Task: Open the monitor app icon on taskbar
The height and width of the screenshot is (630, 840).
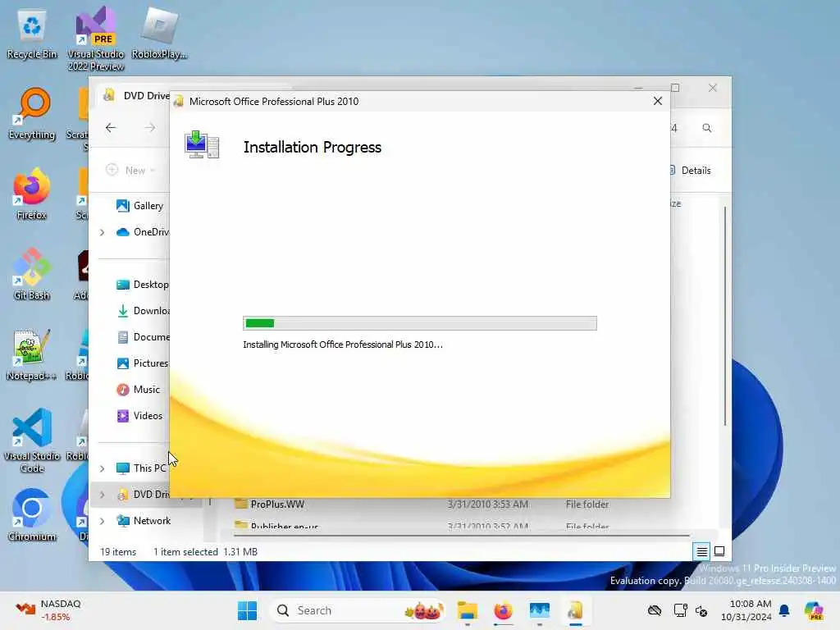Action: point(540,610)
